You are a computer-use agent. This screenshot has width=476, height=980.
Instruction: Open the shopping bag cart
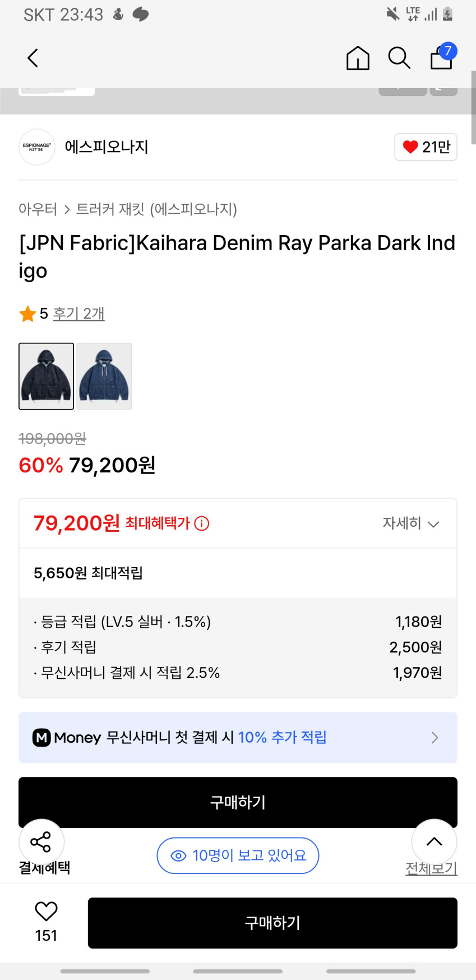(x=442, y=57)
